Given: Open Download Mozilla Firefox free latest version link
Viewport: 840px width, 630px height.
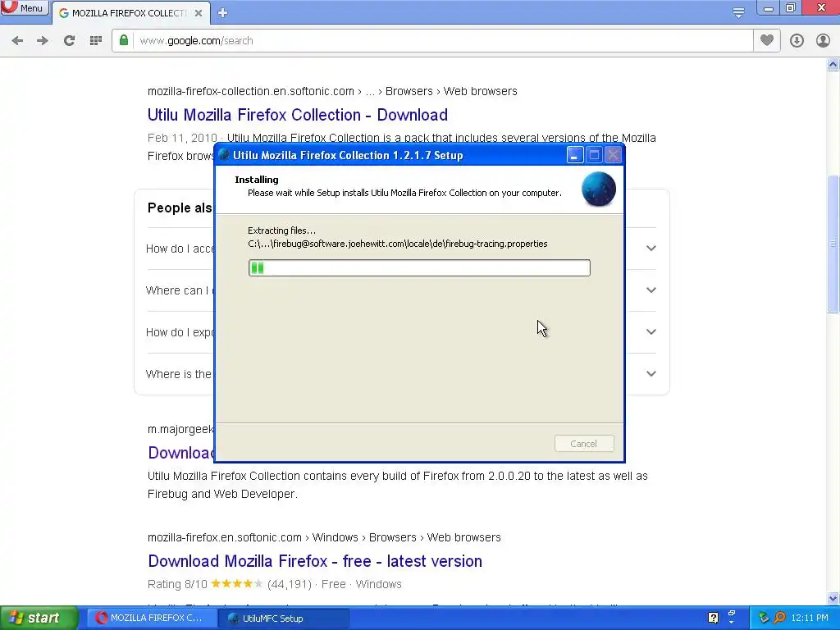Looking at the screenshot, I should 315,561.
